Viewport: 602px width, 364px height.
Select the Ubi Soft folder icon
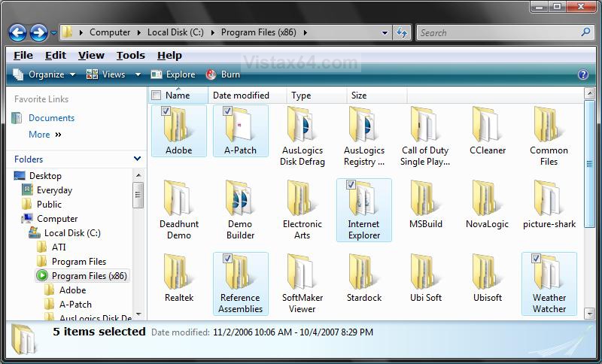(x=425, y=271)
